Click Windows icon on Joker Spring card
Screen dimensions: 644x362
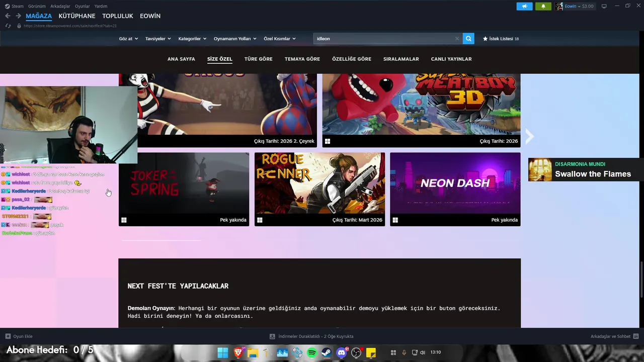(x=124, y=220)
